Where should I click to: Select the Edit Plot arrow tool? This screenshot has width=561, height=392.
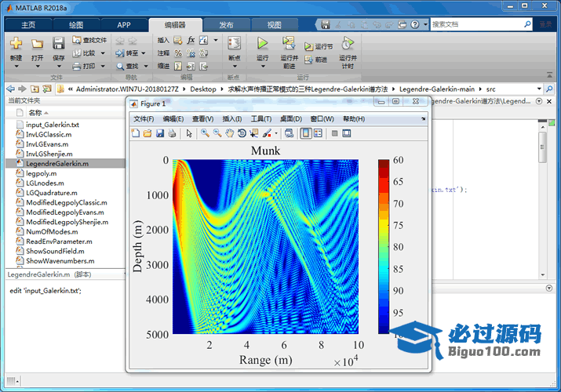tap(189, 133)
